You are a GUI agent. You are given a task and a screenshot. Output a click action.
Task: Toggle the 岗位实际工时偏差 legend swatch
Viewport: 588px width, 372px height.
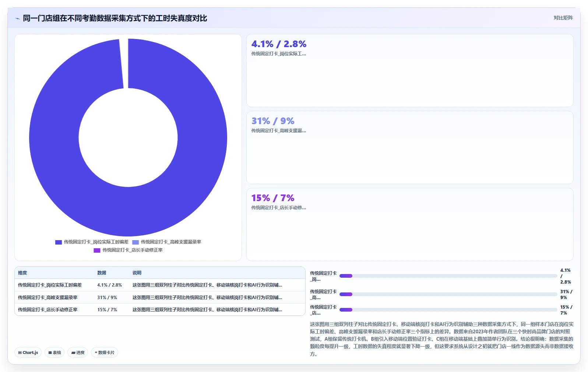[58, 242]
